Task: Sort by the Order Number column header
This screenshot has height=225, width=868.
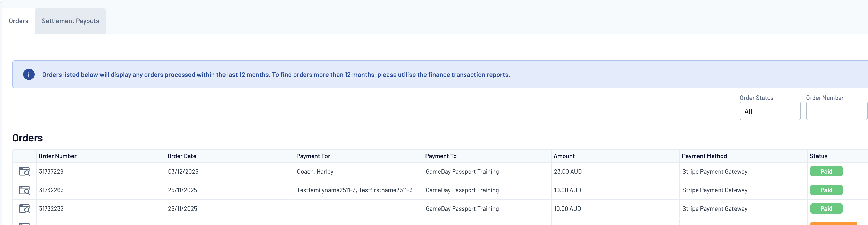Action: 58,156
